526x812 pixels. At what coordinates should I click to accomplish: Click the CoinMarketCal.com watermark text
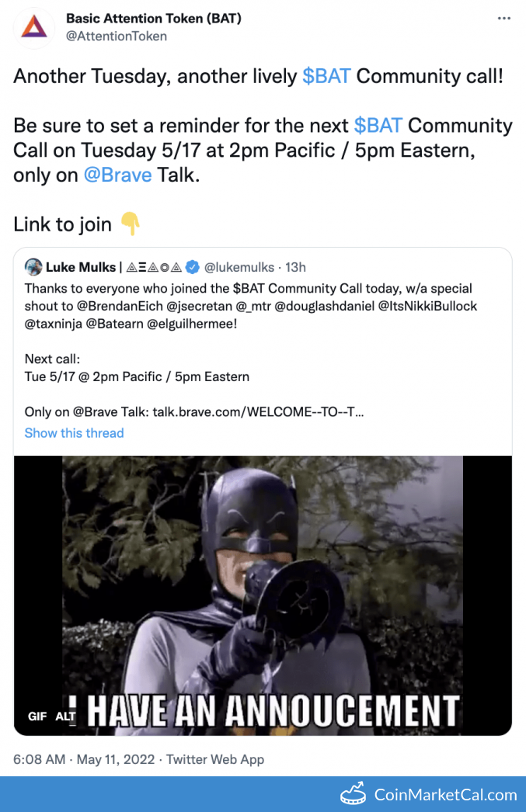point(445,794)
